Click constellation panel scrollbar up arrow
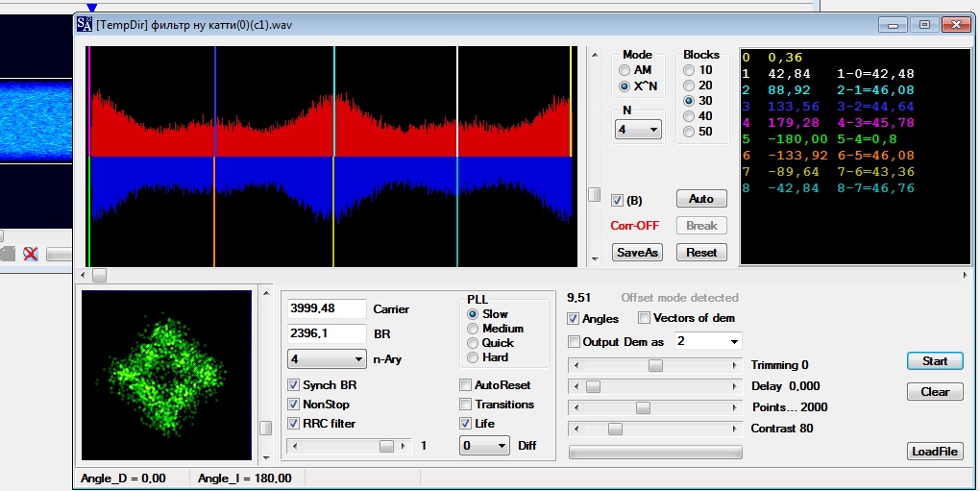The width and height of the screenshot is (980, 491). (x=266, y=293)
